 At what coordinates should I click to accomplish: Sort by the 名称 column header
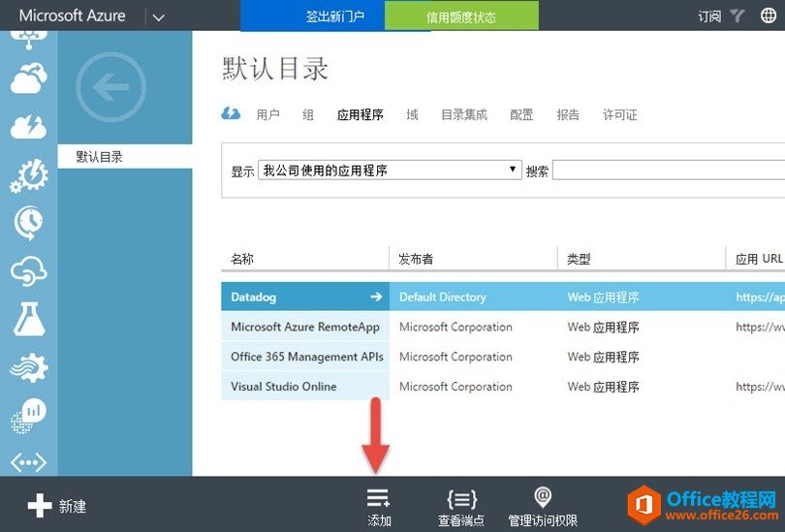pyautogui.click(x=242, y=259)
